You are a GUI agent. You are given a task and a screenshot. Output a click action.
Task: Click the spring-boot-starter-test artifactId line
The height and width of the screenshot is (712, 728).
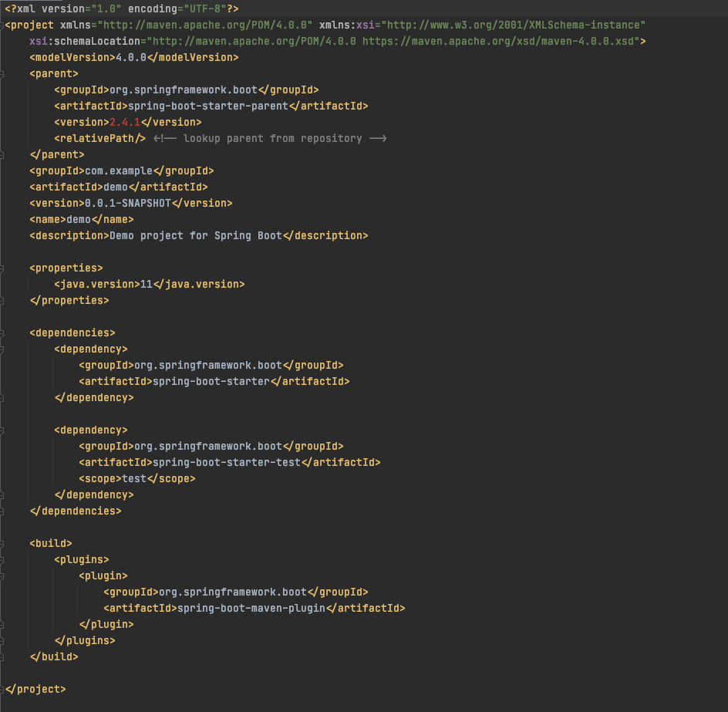pos(229,463)
